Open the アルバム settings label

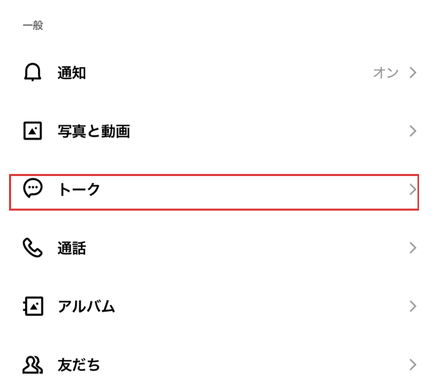click(x=86, y=306)
